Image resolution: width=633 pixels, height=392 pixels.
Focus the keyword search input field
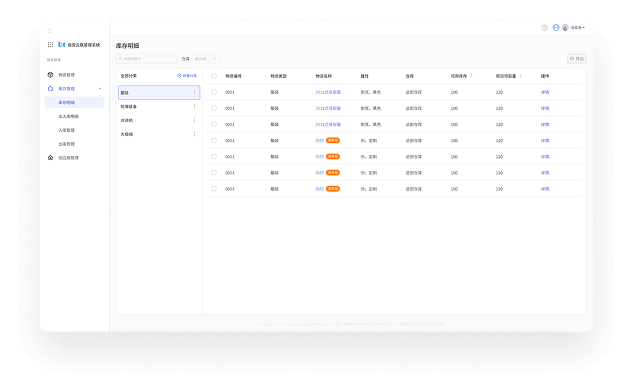pos(147,59)
